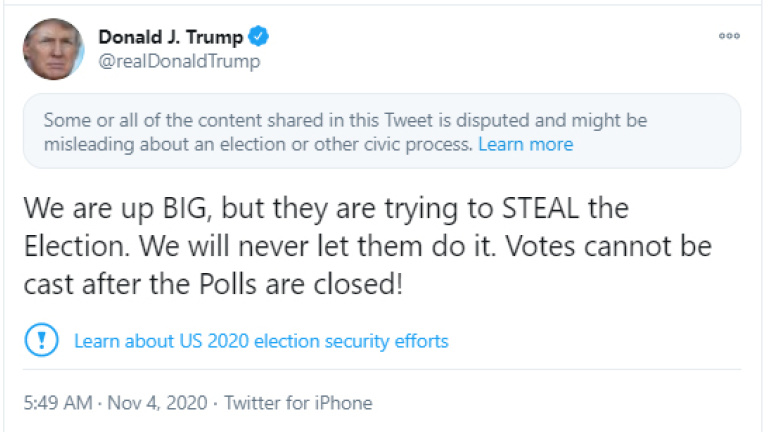Click "Learn more" in the disputed notice

pos(525,144)
